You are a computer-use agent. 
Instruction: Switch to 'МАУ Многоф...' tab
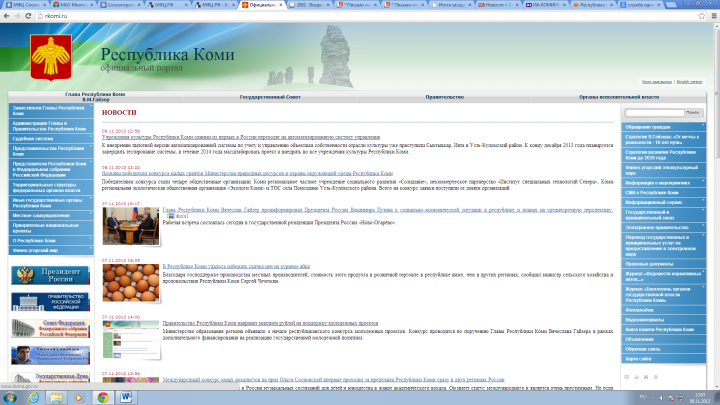[x=73, y=5]
